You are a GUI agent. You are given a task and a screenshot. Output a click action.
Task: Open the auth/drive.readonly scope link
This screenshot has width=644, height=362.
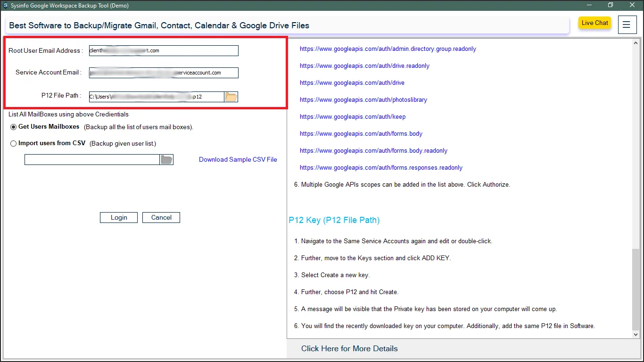364,66
